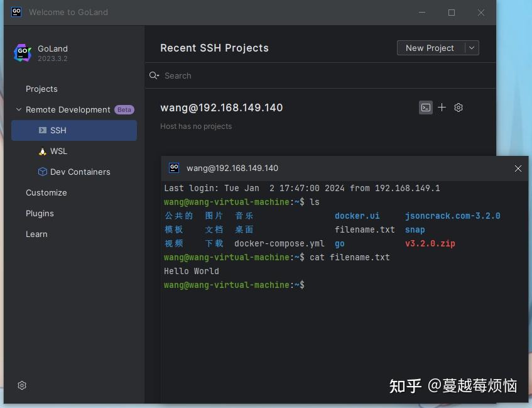The height and width of the screenshot is (408, 532).
Task: Click the Dev Containers cube icon
Action: [42, 172]
